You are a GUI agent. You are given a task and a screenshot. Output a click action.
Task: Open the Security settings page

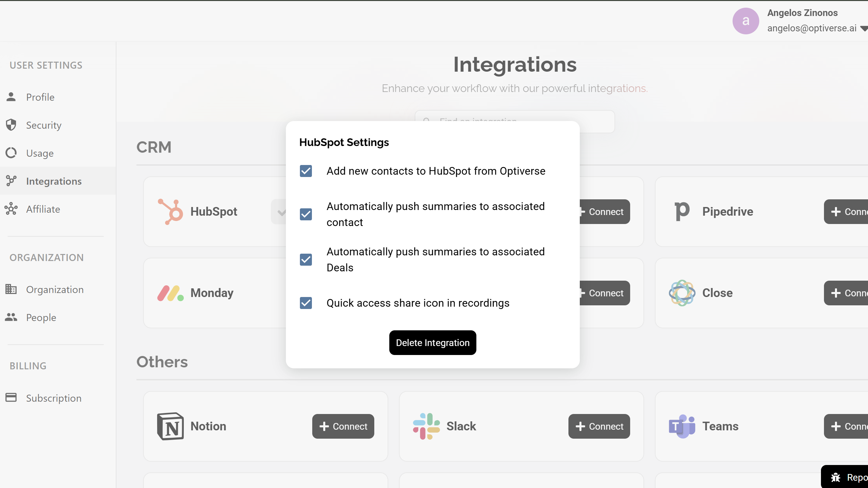43,125
